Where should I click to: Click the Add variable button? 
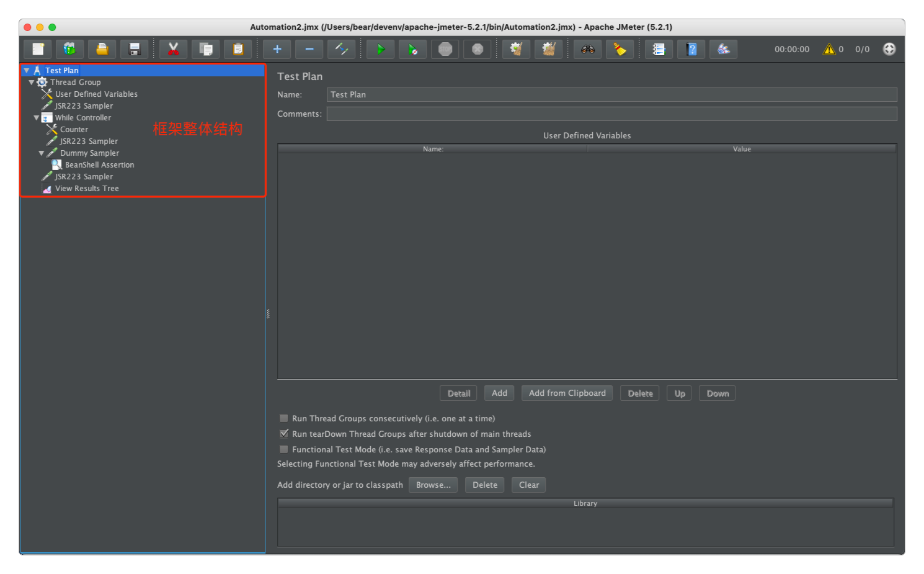pos(499,393)
